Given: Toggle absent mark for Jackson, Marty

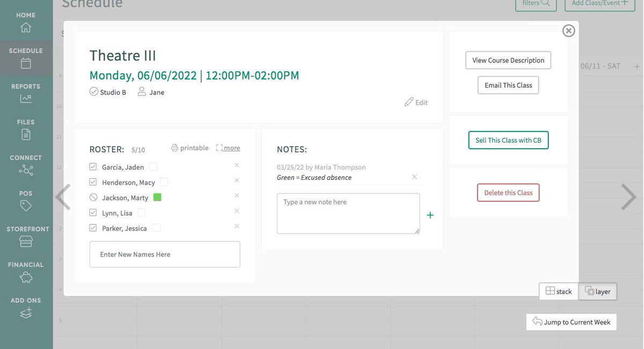Looking at the screenshot, I should click(93, 198).
